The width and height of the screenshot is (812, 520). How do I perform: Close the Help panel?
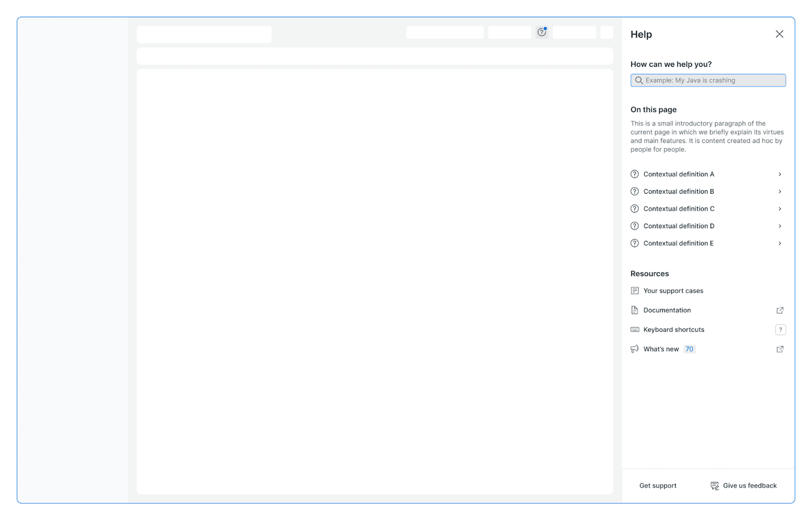779,33
